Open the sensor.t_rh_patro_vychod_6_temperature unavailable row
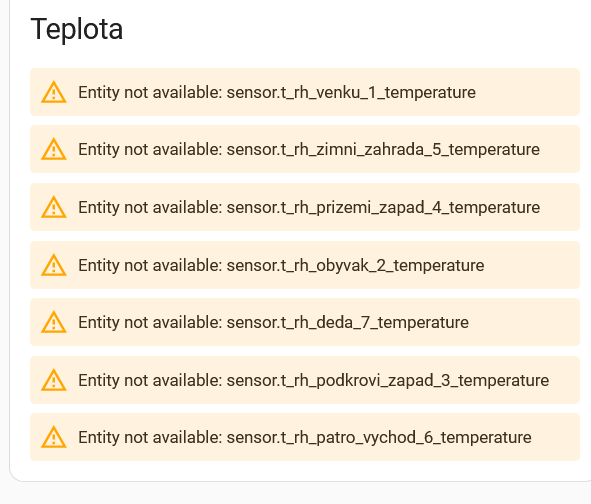 pos(305,437)
